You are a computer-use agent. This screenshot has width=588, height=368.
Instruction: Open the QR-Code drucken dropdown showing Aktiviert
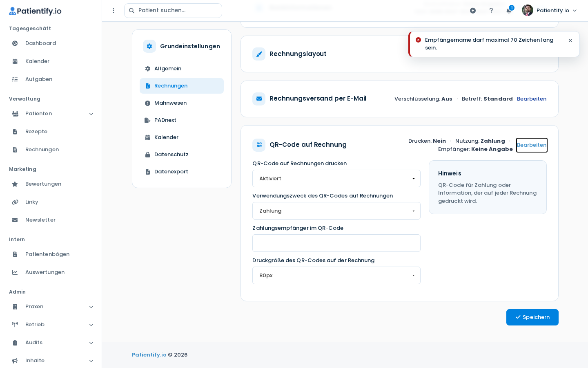(336, 179)
